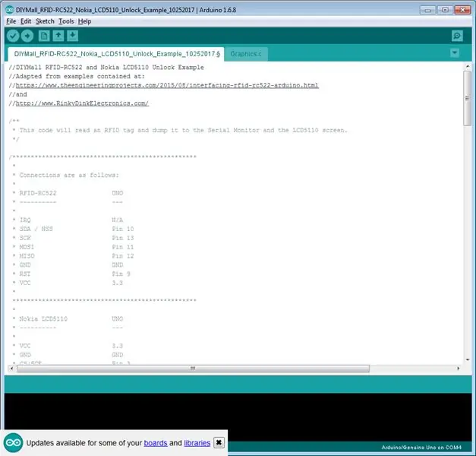Click the 'Nokia LCD5110' heading comment
Image resolution: width=476 pixels, height=456 pixels.
(x=43, y=319)
